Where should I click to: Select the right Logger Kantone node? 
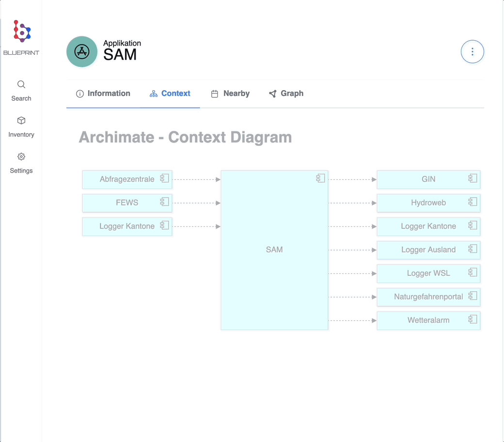[x=428, y=226]
